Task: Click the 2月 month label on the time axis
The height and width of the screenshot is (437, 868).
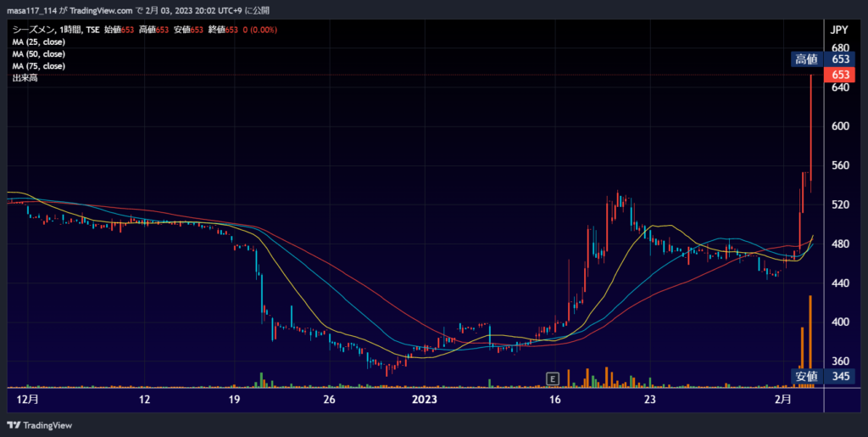Action: pos(782,400)
